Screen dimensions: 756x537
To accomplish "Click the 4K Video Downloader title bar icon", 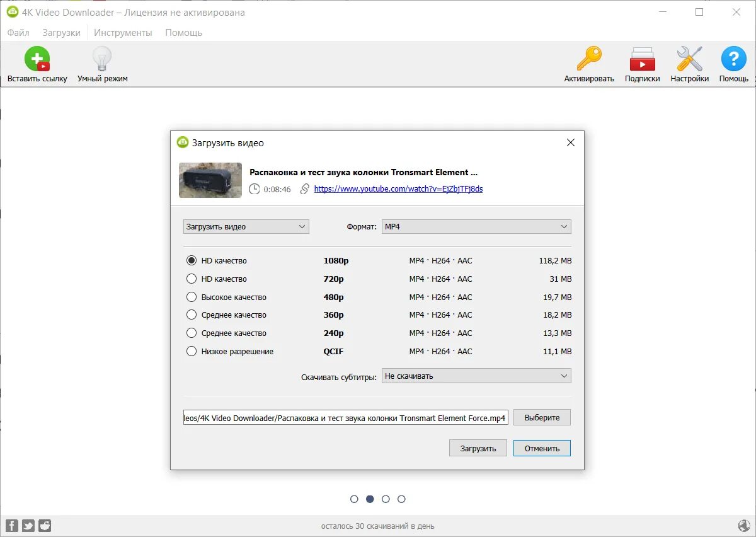I will [x=12, y=12].
